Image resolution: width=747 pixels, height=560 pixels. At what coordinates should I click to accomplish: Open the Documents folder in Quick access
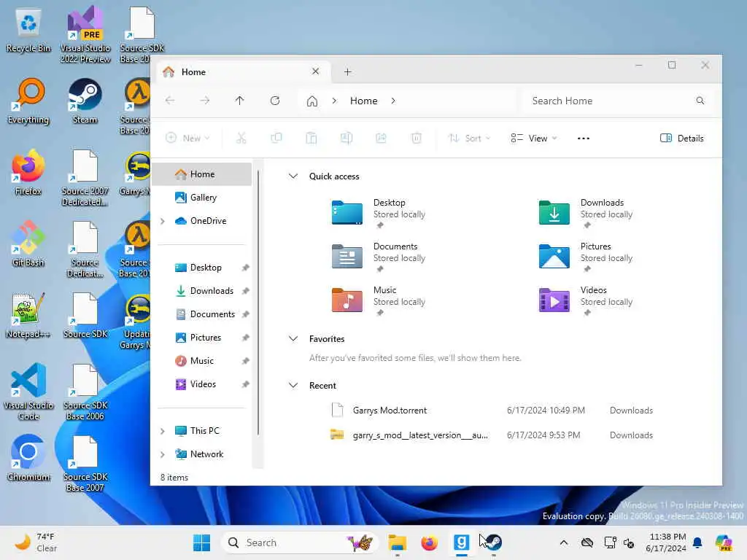point(378,257)
